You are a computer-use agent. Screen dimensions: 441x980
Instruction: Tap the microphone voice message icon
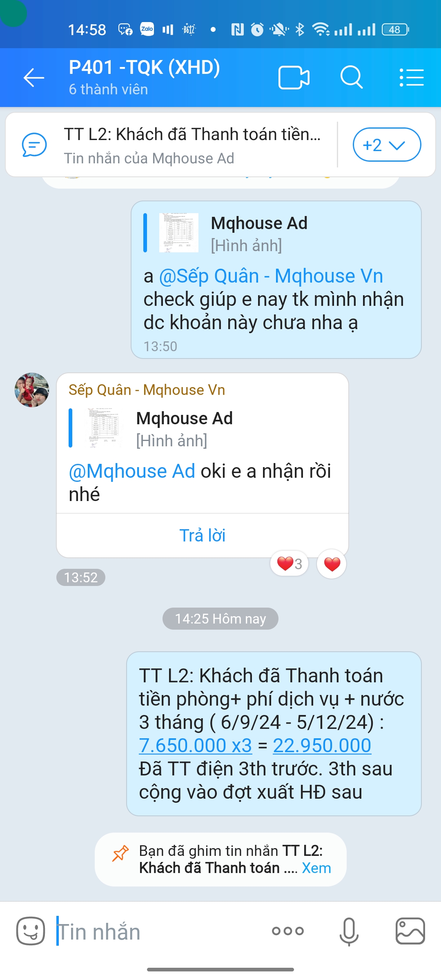click(349, 931)
